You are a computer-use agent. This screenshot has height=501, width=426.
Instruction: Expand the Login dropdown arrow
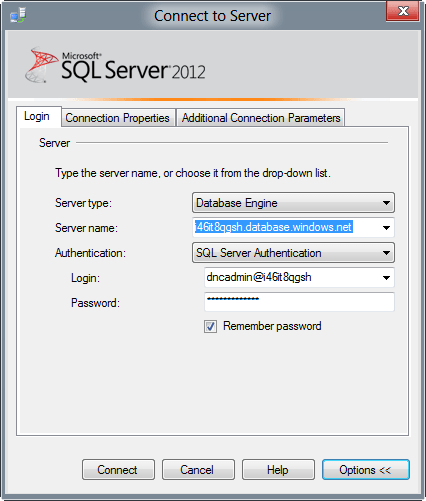click(x=386, y=278)
